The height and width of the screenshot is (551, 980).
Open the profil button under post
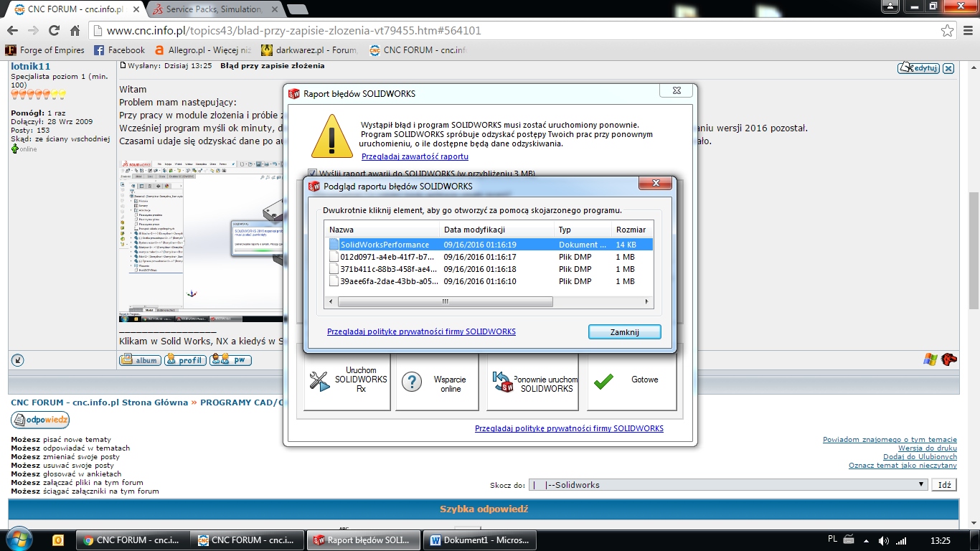(x=185, y=360)
